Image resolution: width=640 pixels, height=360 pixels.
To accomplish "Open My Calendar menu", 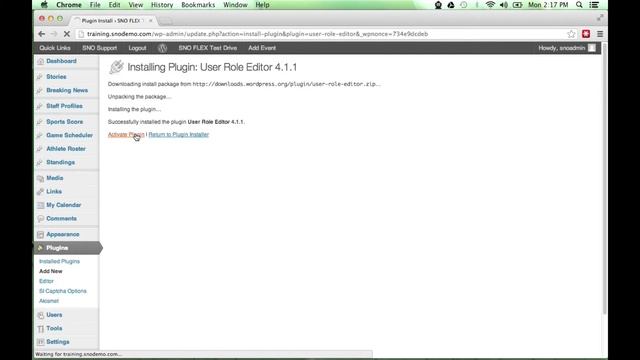I will click(x=64, y=205).
